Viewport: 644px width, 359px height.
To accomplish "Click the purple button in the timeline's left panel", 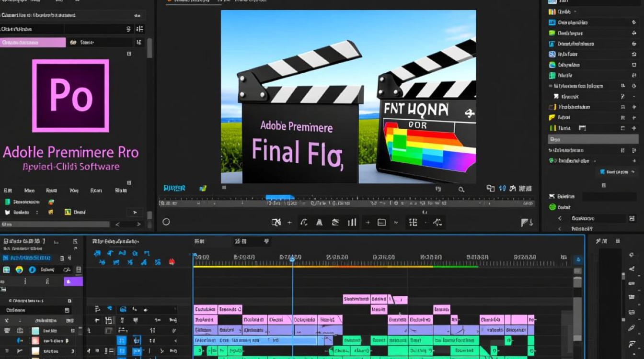I will (73, 281).
